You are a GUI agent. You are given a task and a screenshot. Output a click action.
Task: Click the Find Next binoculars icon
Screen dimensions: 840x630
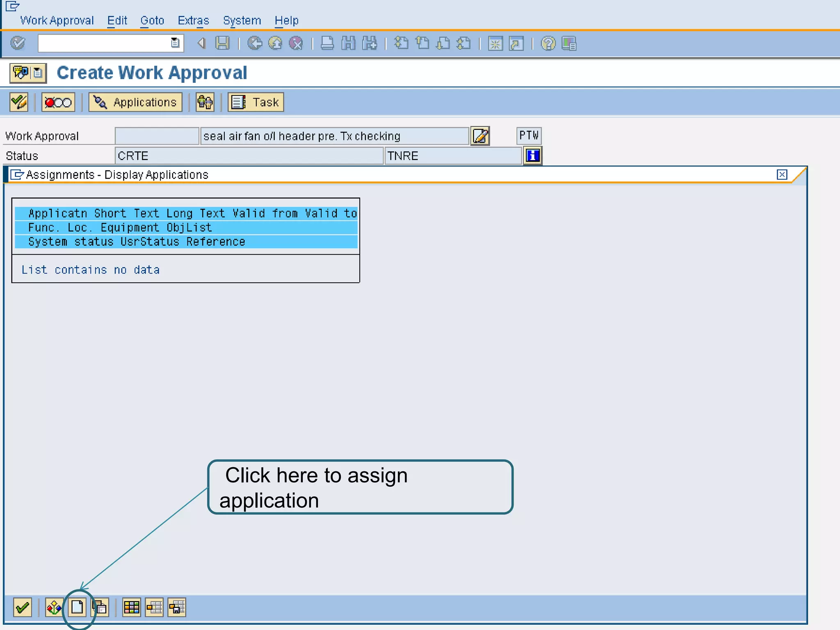[x=370, y=43]
